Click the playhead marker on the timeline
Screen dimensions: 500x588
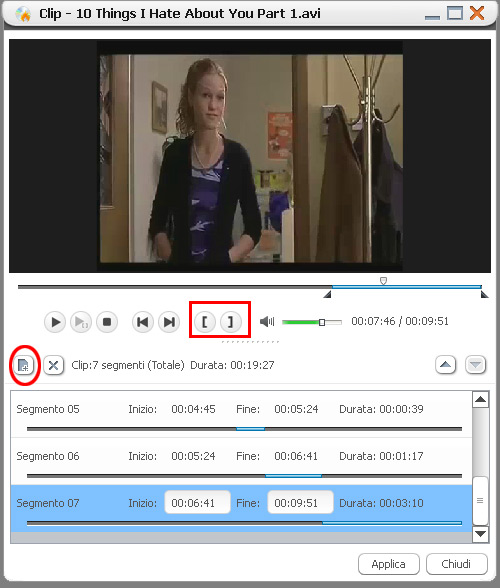[x=383, y=280]
